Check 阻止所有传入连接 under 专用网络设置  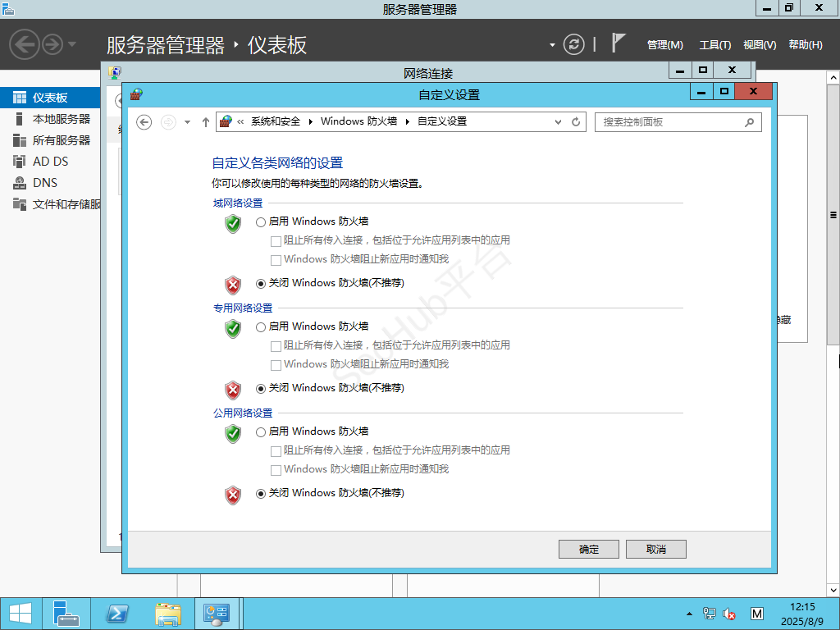coord(276,345)
